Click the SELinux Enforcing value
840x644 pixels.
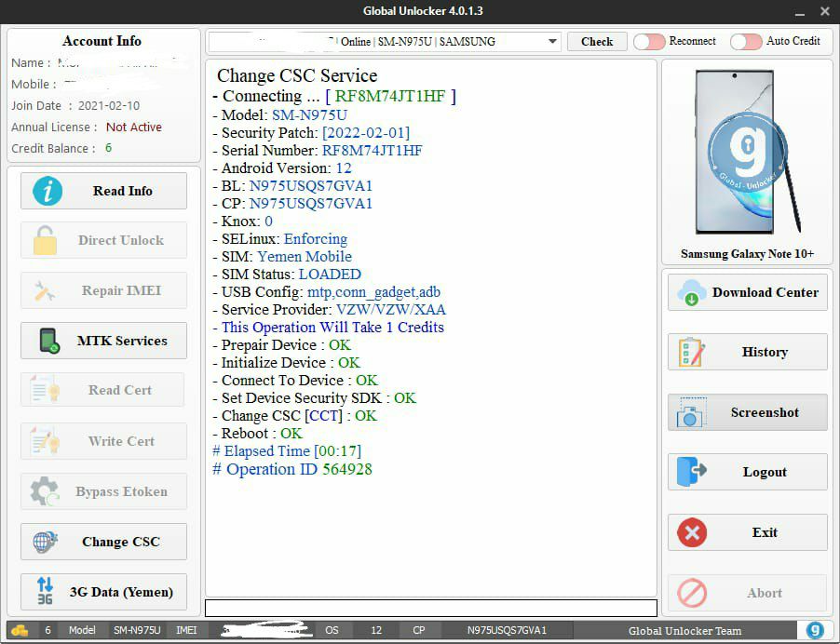[316, 239]
